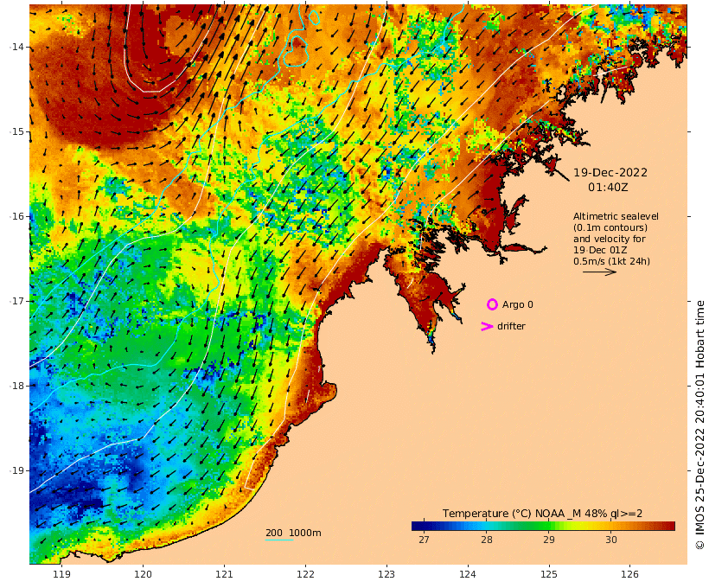
Task: Click the IMOS copyright timestamp text
Action: point(700,425)
